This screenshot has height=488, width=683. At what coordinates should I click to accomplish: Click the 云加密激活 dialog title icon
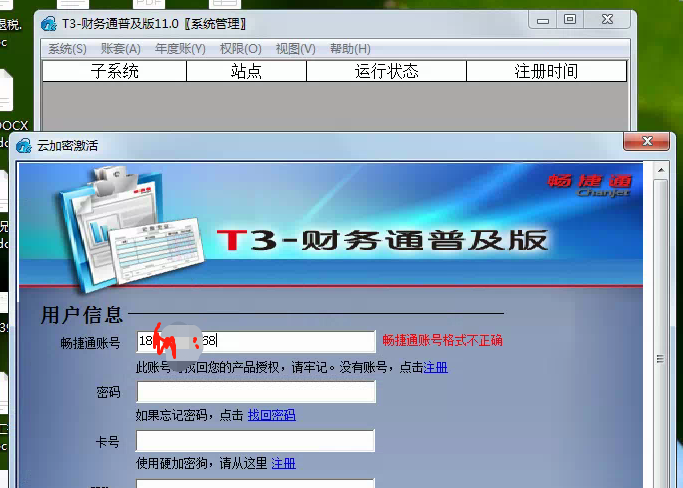point(24,146)
